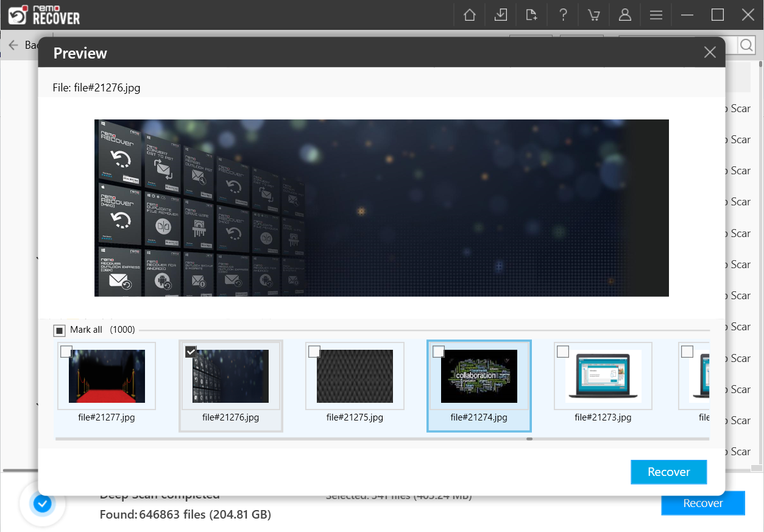Click the blue checkmark progress circle

(x=42, y=503)
